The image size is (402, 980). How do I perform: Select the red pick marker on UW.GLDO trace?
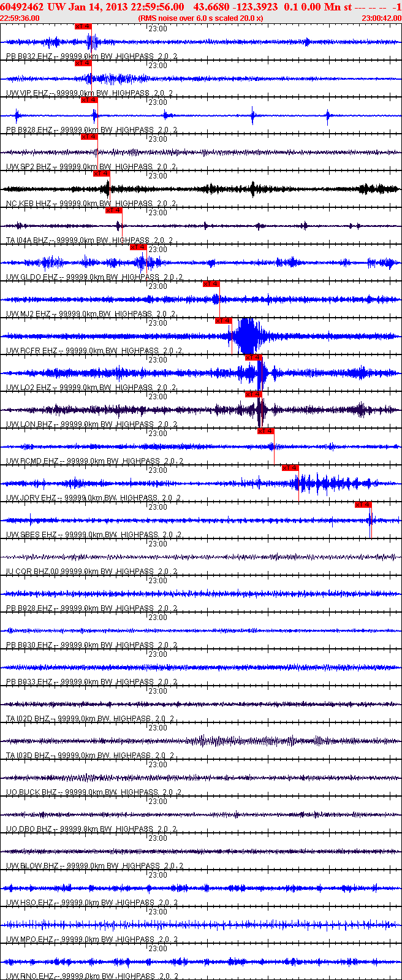(138, 247)
